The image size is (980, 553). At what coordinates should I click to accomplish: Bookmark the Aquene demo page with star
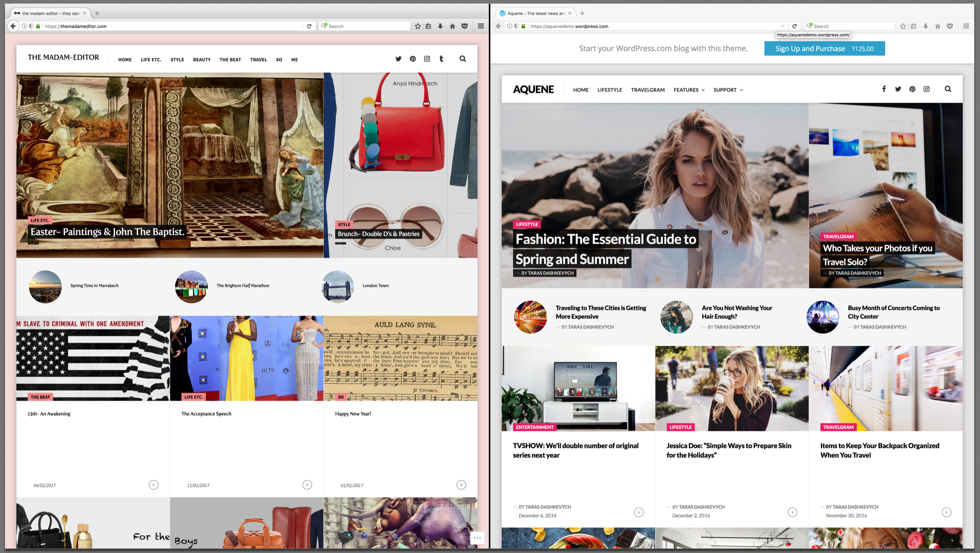tap(903, 26)
